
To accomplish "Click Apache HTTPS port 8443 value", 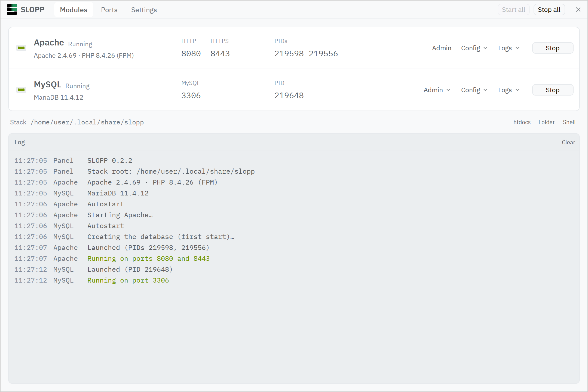I will (x=220, y=53).
